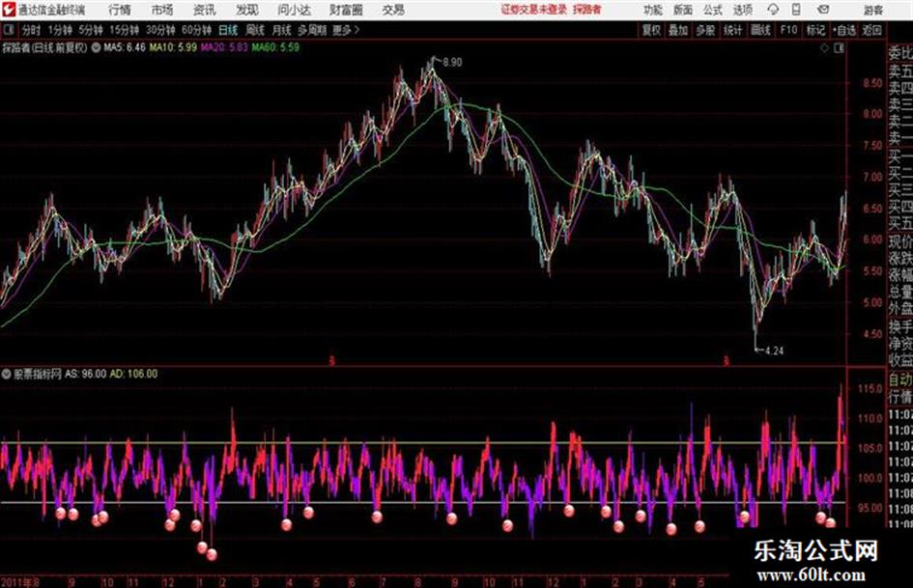Click the 多股 multi-stock button
The image size is (913, 588).
point(705,30)
